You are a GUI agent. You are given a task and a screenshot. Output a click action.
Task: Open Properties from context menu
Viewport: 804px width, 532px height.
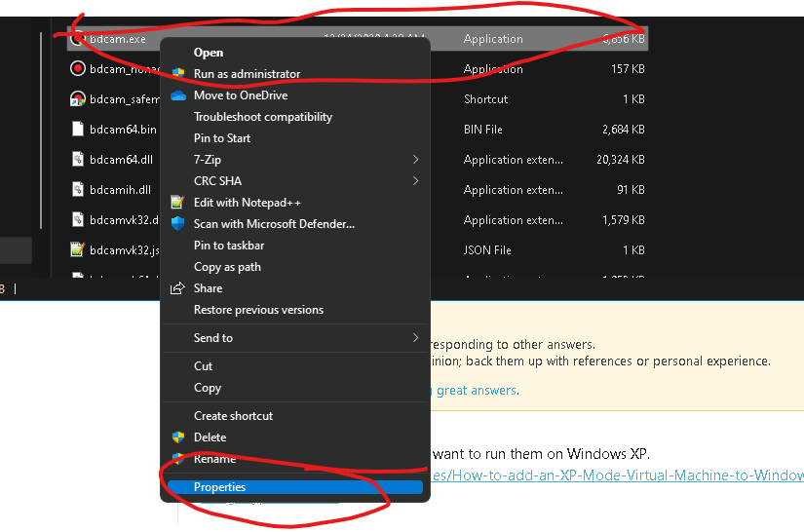coord(295,487)
